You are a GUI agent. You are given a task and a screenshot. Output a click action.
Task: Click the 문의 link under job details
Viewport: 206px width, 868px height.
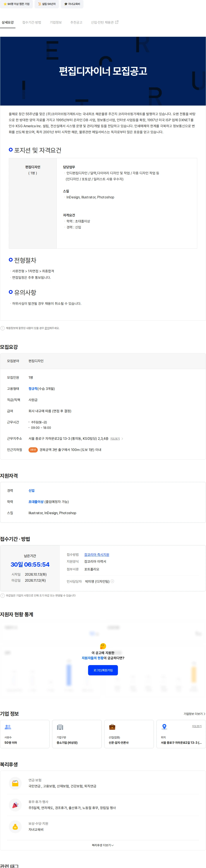point(47,328)
